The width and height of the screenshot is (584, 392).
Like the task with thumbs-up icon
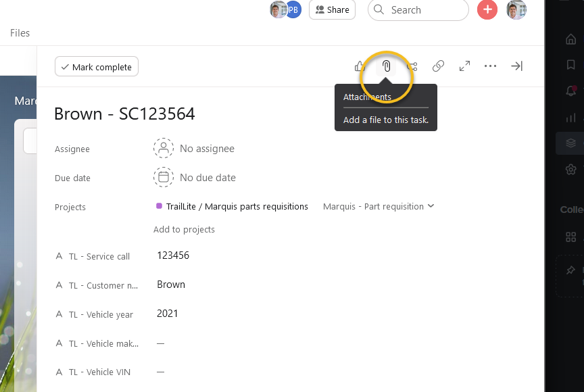click(359, 66)
